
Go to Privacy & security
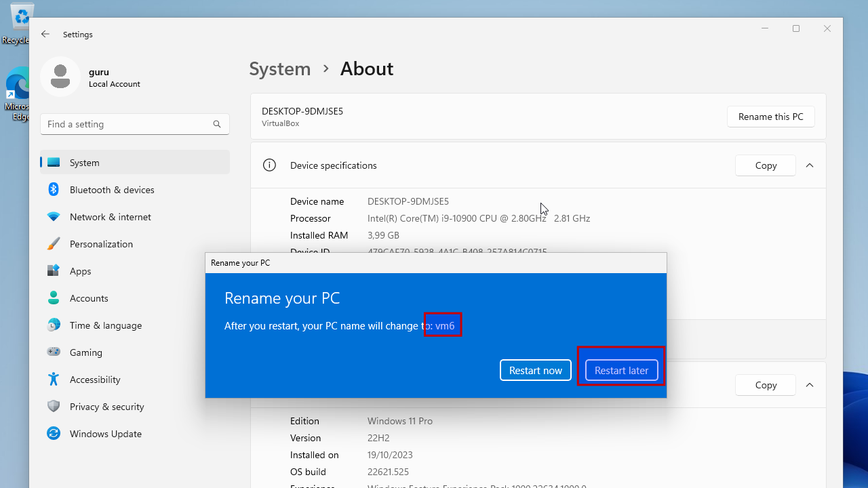click(135, 407)
